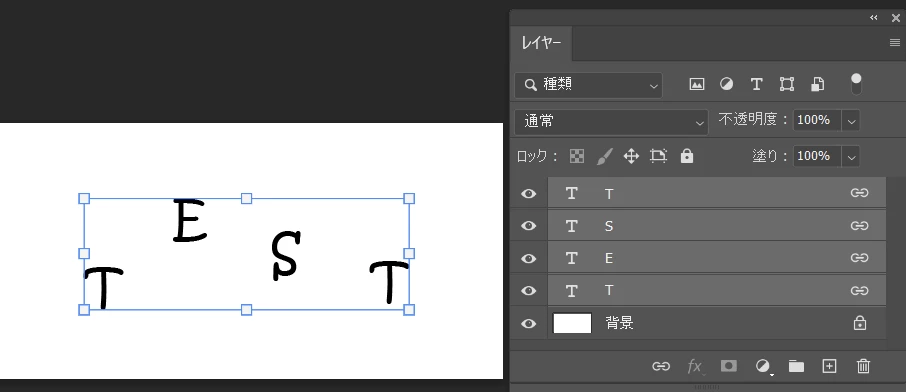Click the 不透明度 label

[752, 120]
